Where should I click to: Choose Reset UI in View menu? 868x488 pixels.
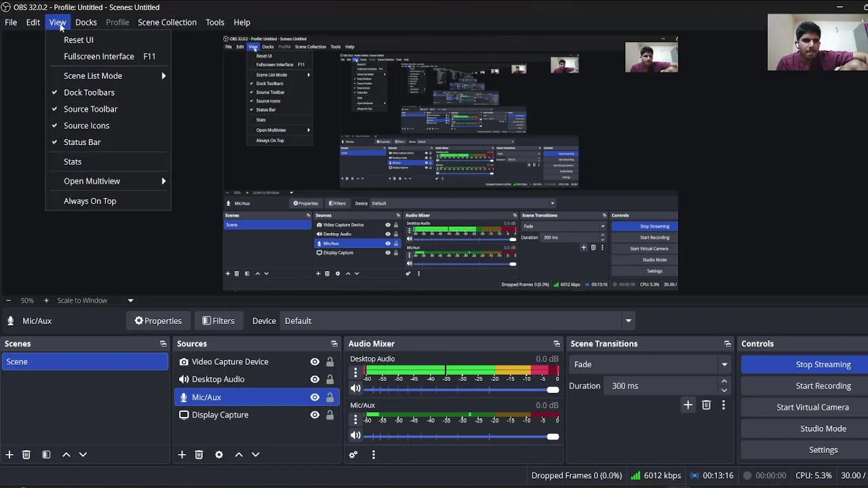point(108,40)
